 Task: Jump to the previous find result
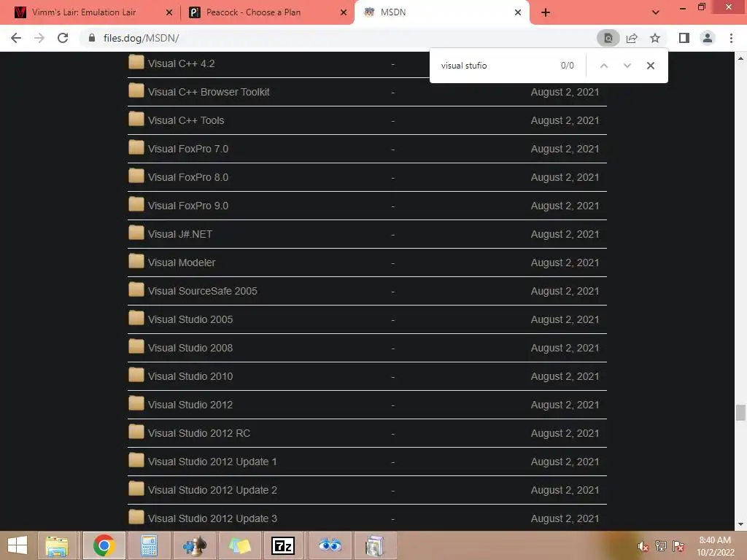point(603,66)
